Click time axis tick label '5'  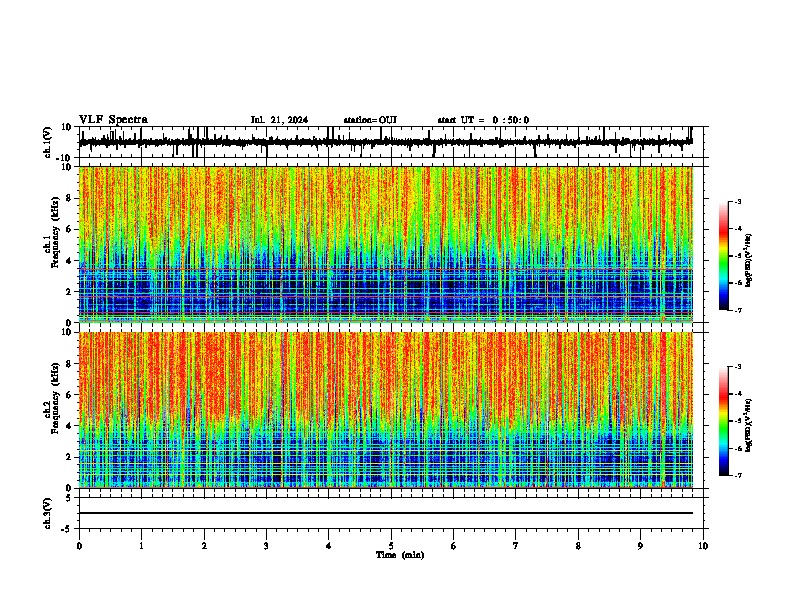point(391,546)
